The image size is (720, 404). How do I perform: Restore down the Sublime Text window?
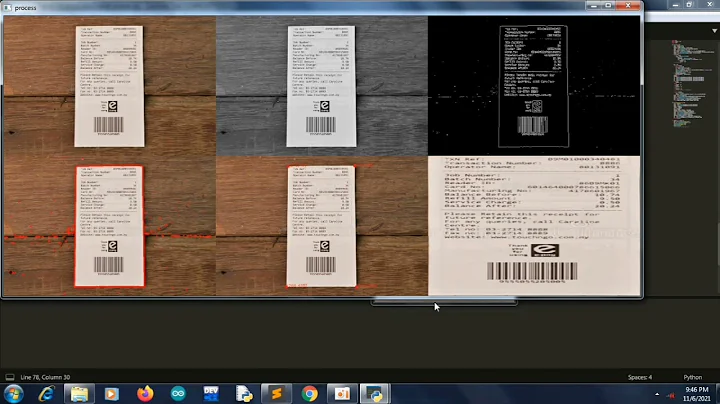tap(689, 5)
